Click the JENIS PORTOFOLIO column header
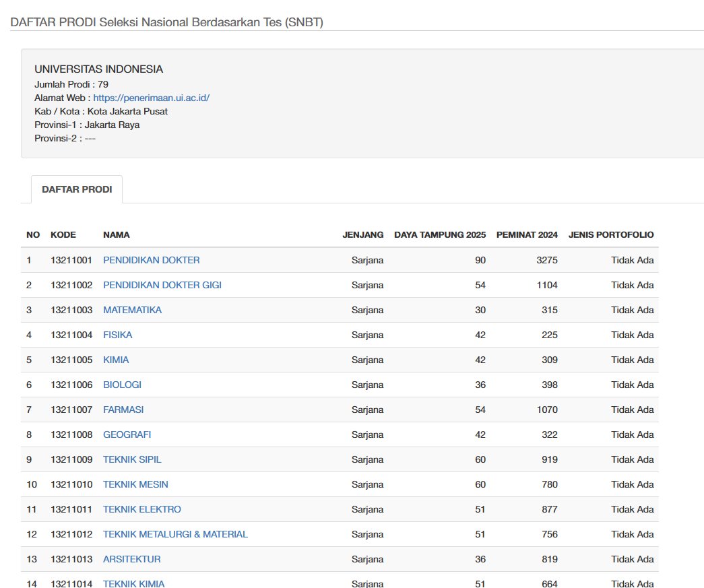 (x=611, y=235)
